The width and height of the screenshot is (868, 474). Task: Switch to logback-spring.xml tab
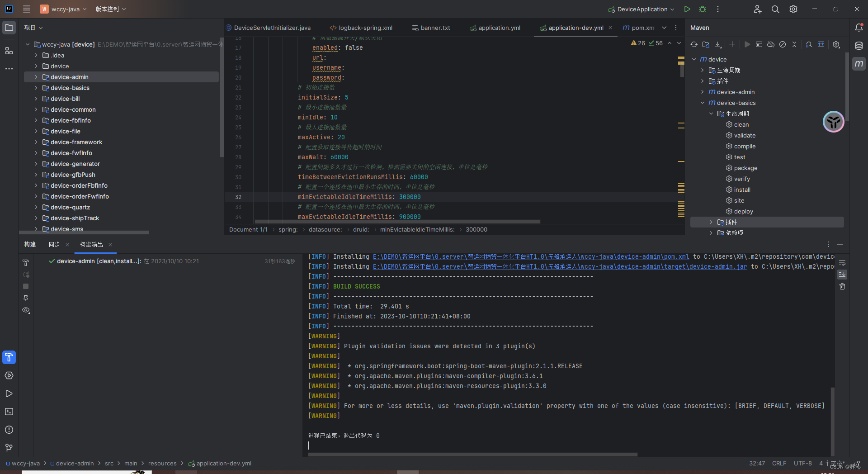361,28
